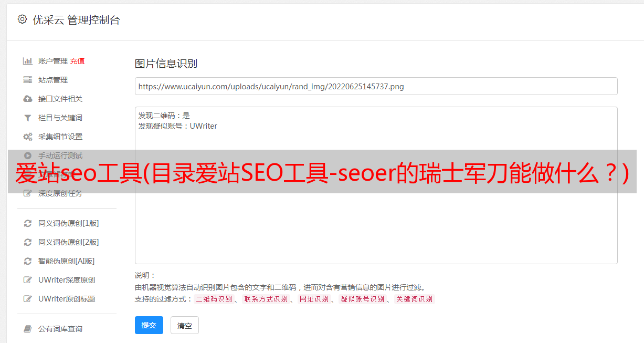Follow the red 充值 recharge link

pyautogui.click(x=77, y=61)
